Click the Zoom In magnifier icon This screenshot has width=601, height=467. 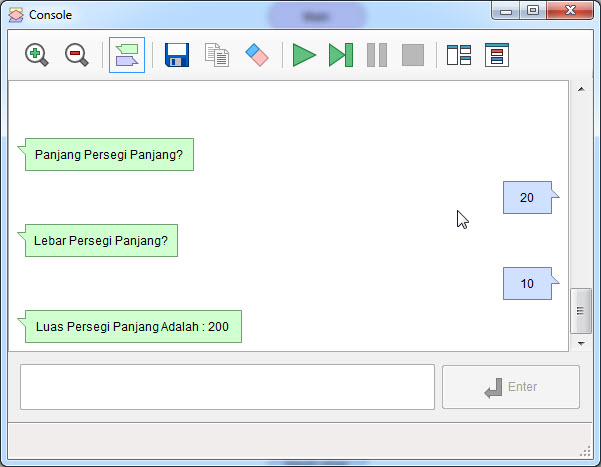(x=37, y=55)
